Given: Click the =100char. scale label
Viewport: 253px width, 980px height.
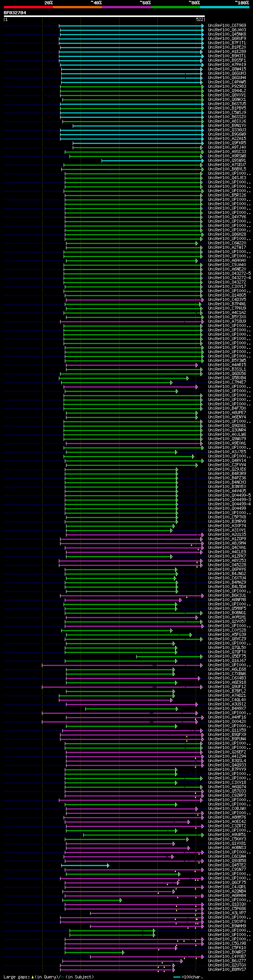Looking at the screenshot, I should [193, 977].
